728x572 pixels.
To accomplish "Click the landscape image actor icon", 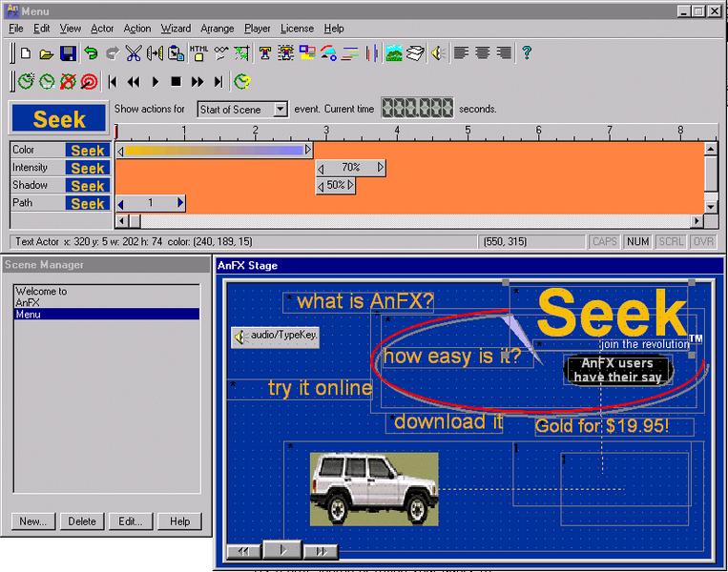I will pyautogui.click(x=394, y=53).
